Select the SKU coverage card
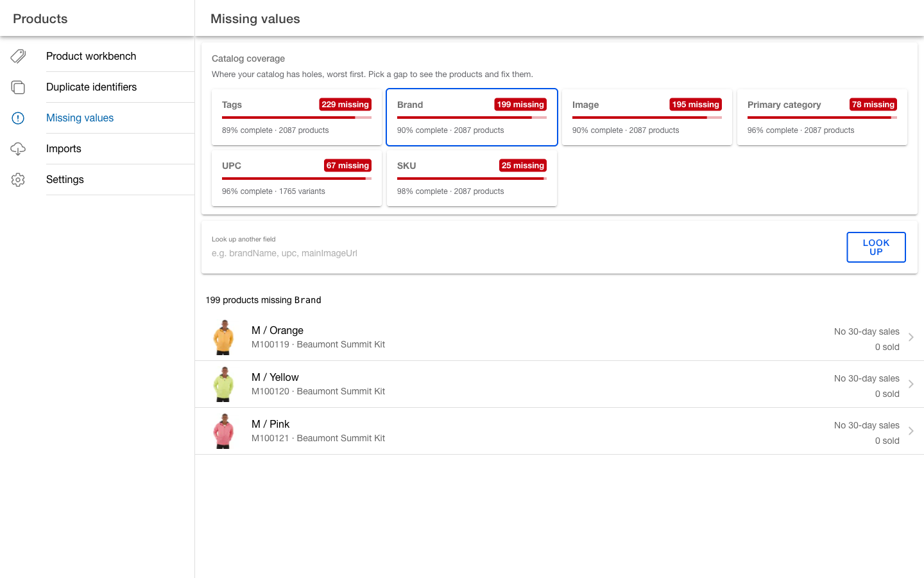 pyautogui.click(x=472, y=178)
